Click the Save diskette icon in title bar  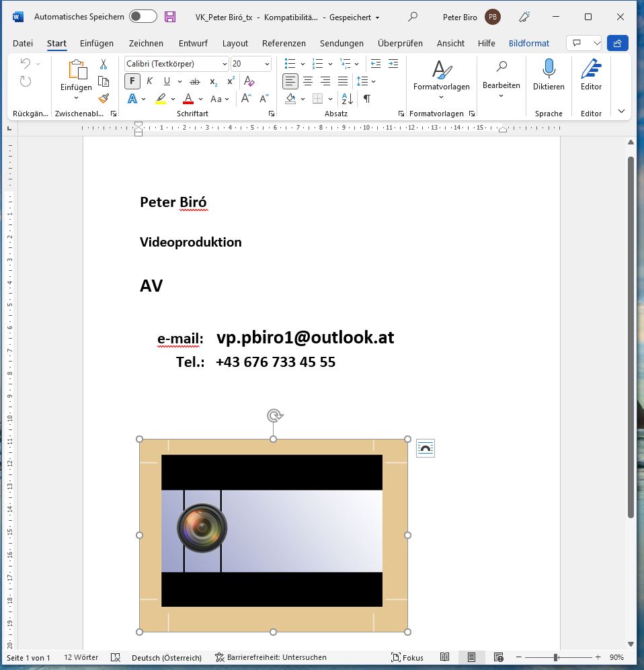(x=170, y=17)
